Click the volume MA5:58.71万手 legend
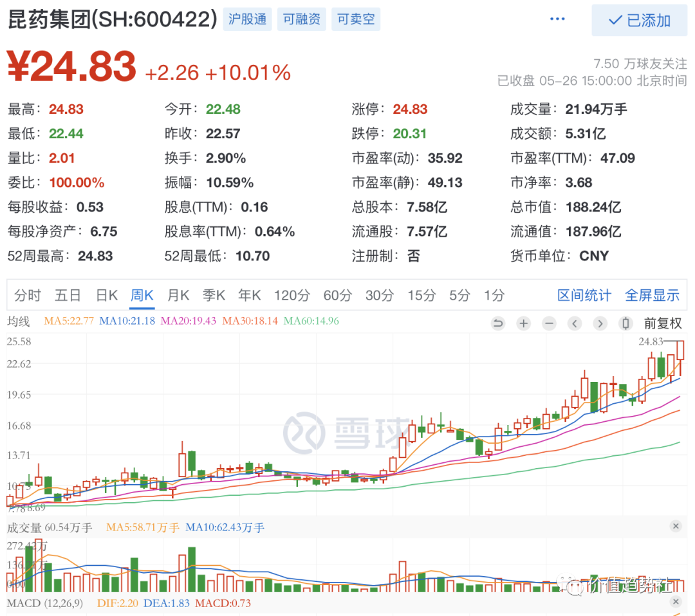Screen dimensions: 695x616 pos(143,528)
